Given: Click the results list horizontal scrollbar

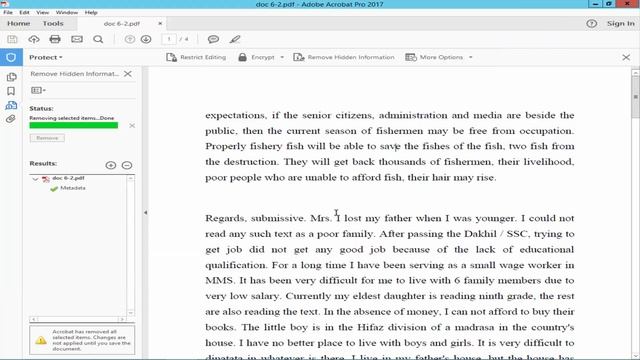Looking at the screenshot, I should point(78,319).
